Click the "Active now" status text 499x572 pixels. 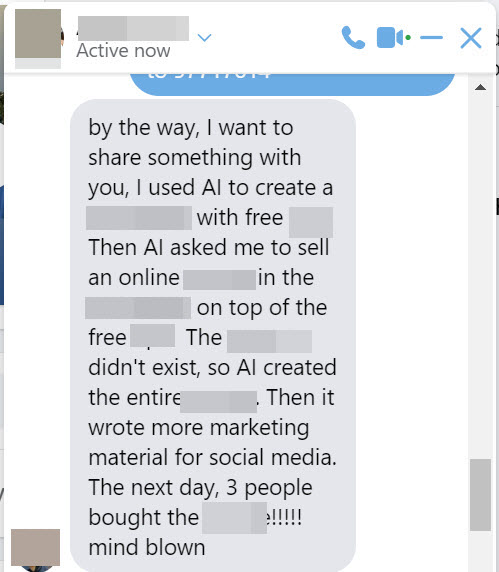coord(123,50)
